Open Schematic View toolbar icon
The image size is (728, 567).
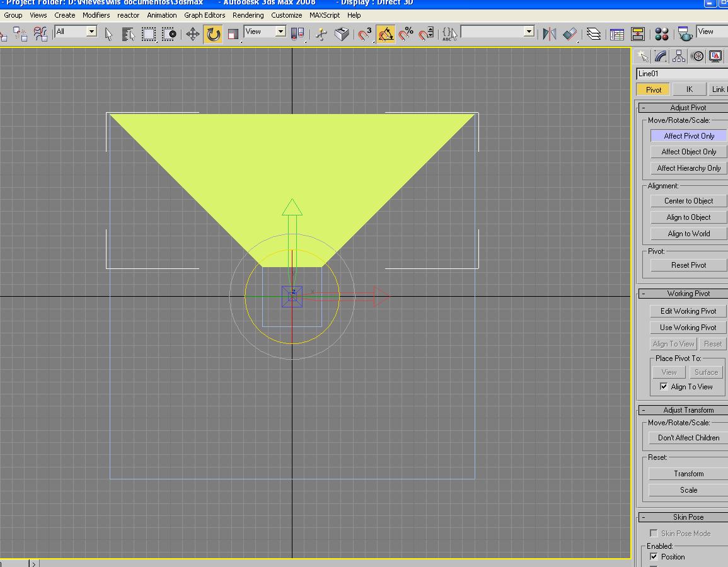click(637, 34)
